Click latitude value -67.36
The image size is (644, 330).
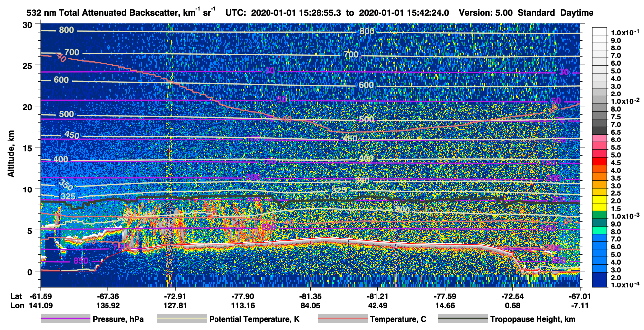click(107, 296)
